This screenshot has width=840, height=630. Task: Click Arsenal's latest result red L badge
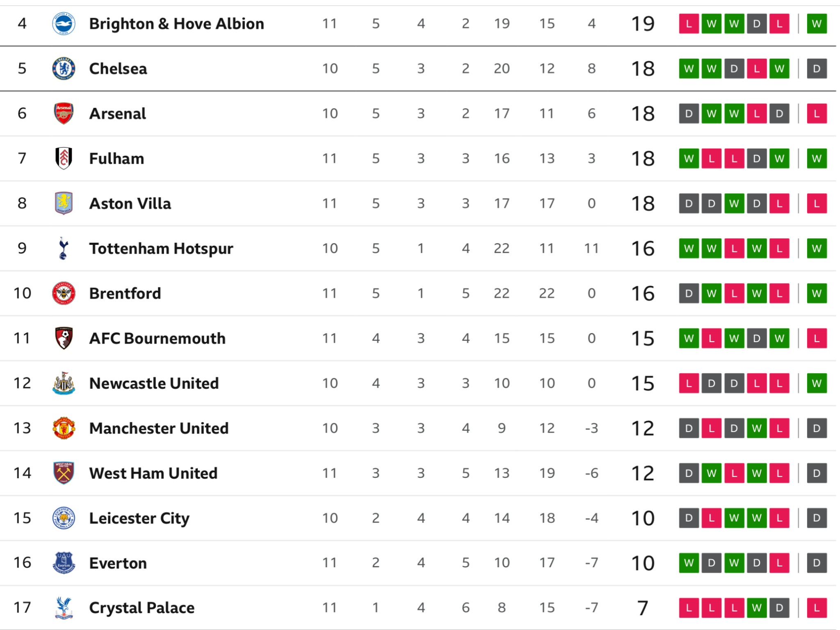coord(817,114)
